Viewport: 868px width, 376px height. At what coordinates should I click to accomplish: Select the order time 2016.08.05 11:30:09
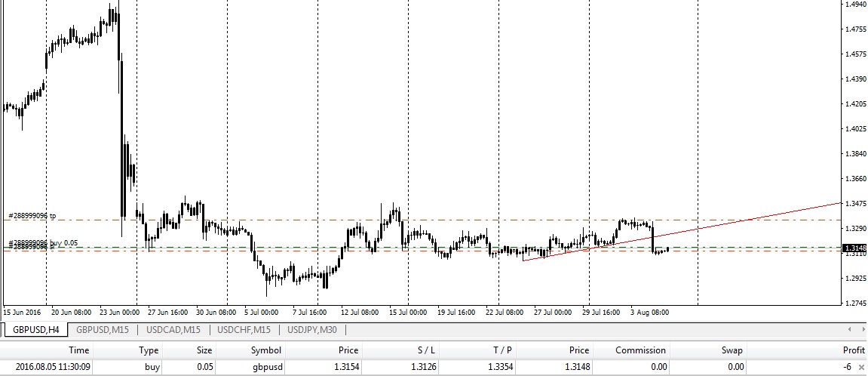point(53,367)
